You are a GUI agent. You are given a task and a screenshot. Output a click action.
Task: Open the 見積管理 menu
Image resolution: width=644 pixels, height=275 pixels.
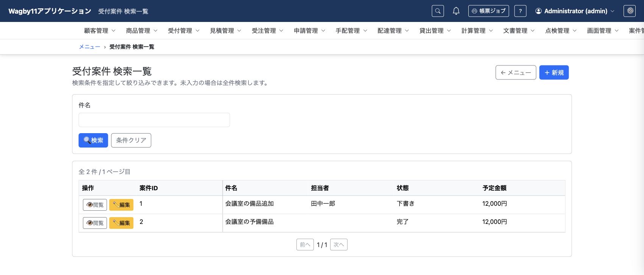(226, 31)
